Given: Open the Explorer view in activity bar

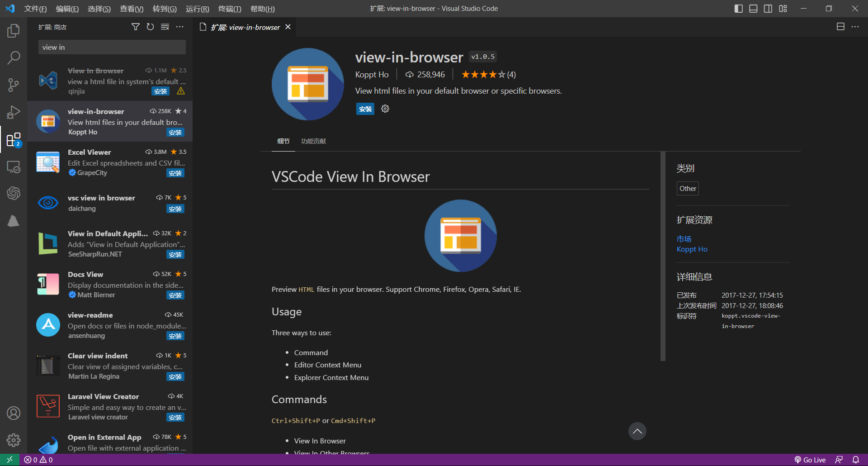Looking at the screenshot, I should [x=14, y=31].
